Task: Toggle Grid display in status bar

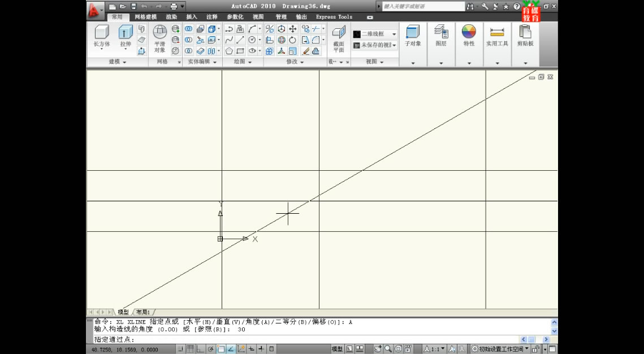Action: point(190,349)
